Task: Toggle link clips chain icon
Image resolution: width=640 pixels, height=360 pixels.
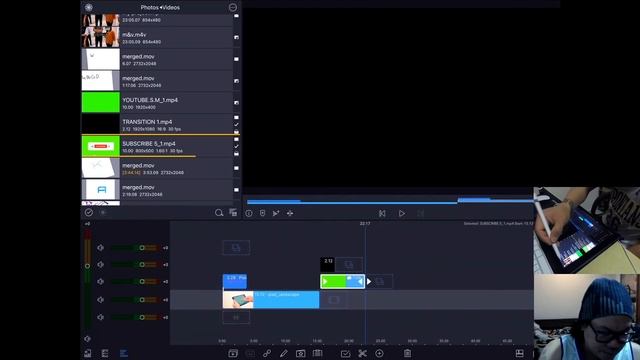Action: tap(267, 353)
